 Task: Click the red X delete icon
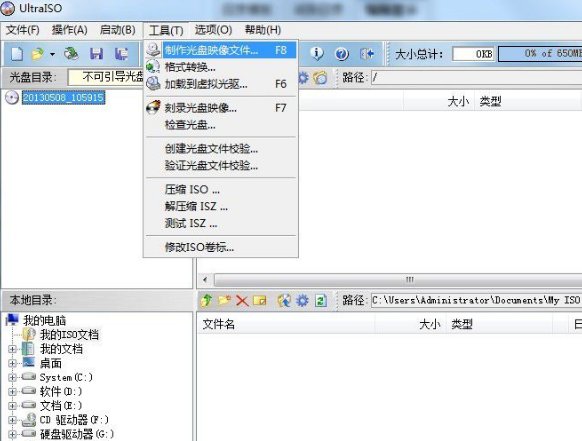[x=242, y=301]
